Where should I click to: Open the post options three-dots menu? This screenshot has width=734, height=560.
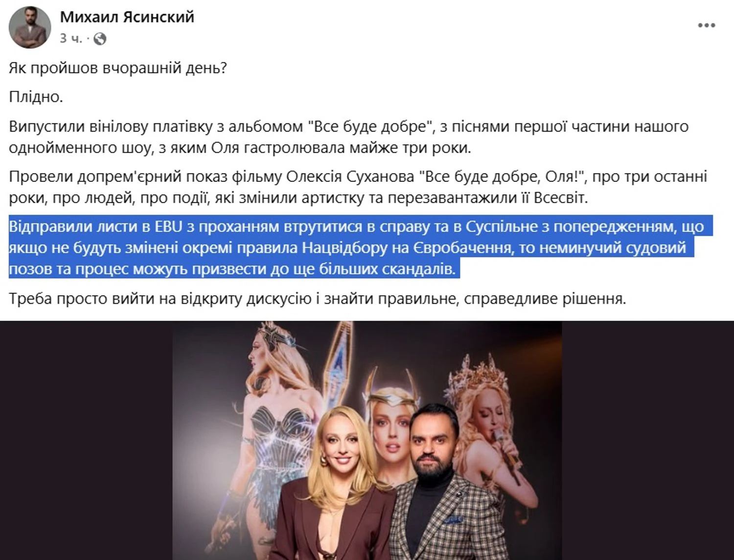(706, 25)
